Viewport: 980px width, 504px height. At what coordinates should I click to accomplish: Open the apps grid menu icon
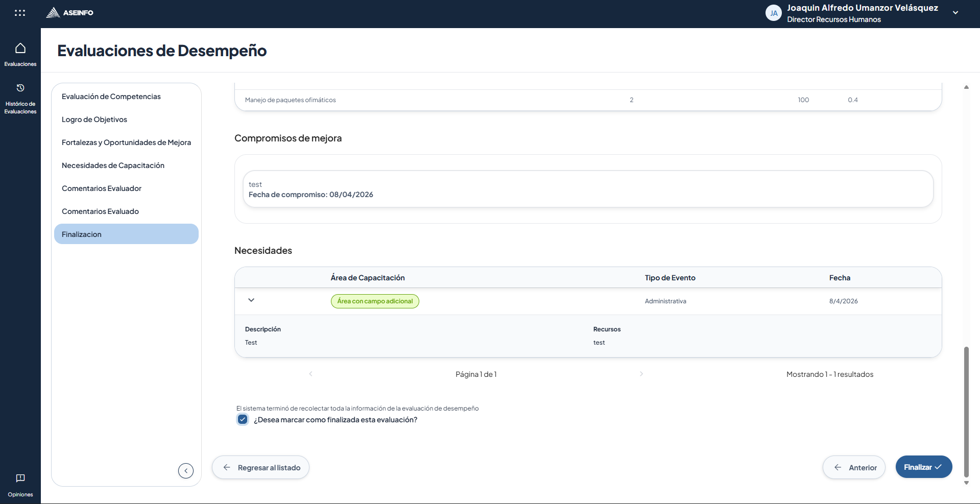pyautogui.click(x=20, y=13)
